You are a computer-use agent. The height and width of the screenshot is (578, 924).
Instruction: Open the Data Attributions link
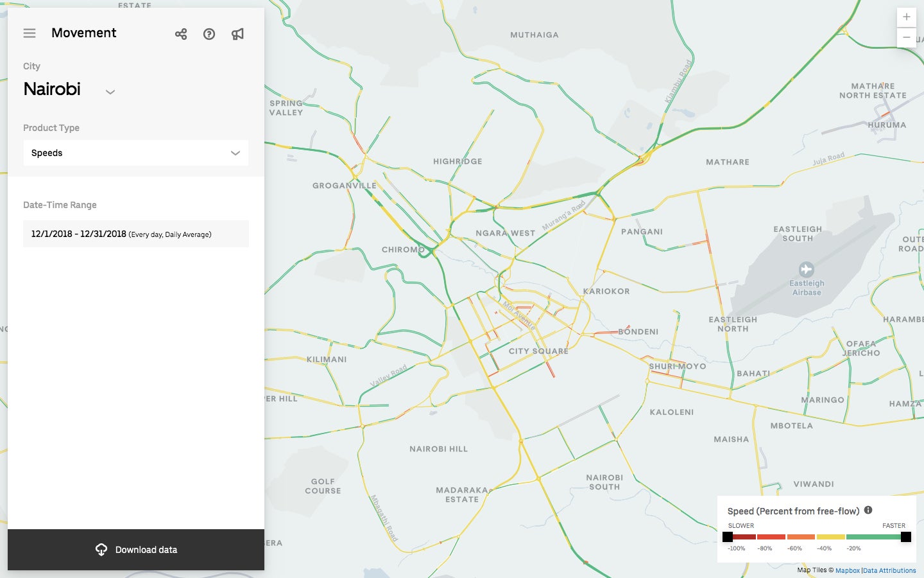889,570
